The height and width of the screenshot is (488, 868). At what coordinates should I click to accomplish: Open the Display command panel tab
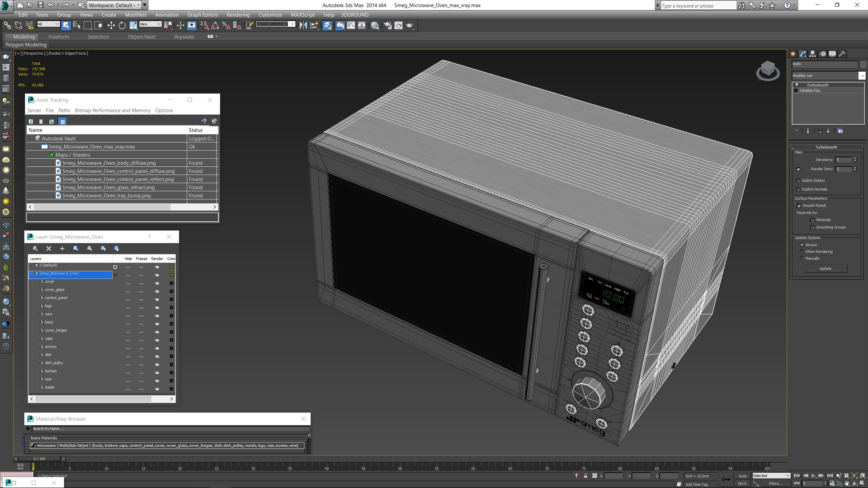click(x=832, y=54)
